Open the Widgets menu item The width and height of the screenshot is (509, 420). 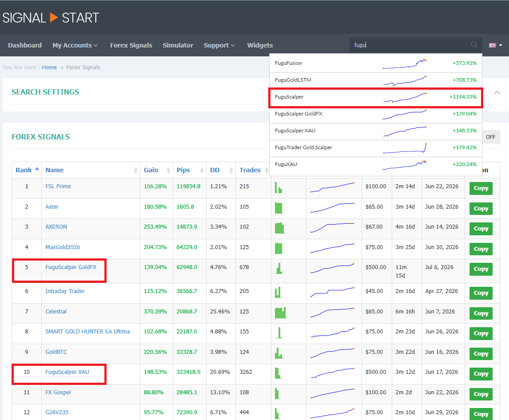(260, 45)
